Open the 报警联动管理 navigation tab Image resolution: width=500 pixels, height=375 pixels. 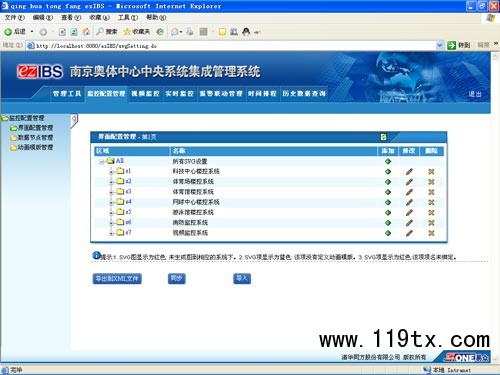[x=221, y=94]
